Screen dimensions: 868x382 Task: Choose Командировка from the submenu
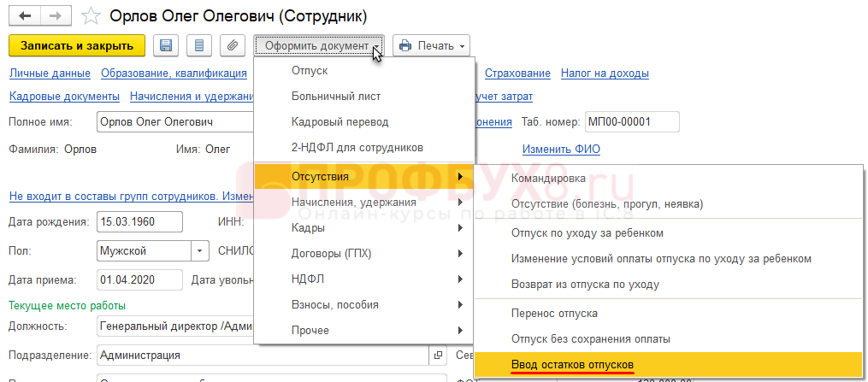click(548, 179)
